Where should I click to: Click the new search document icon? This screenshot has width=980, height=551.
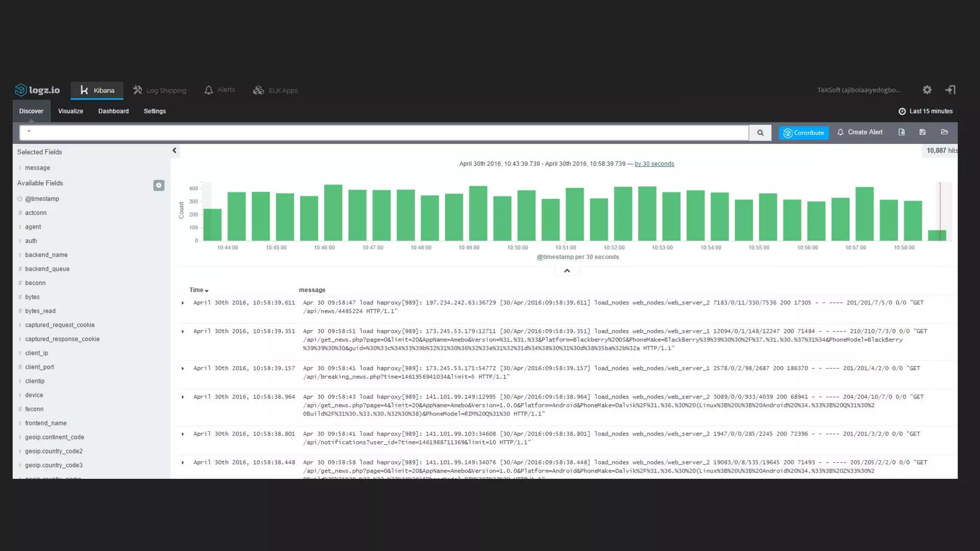[902, 132]
